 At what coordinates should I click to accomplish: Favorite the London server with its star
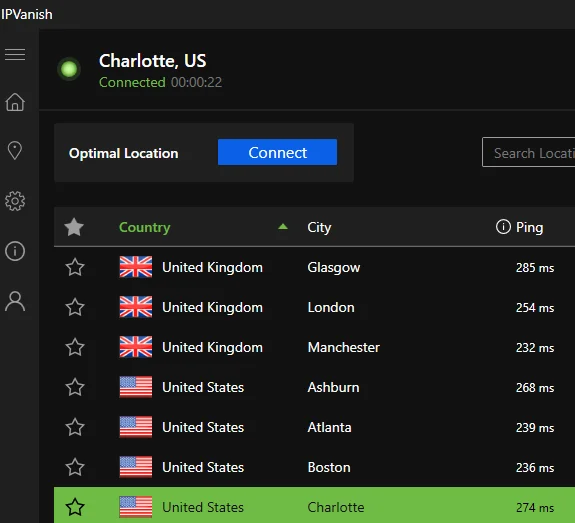tap(75, 307)
